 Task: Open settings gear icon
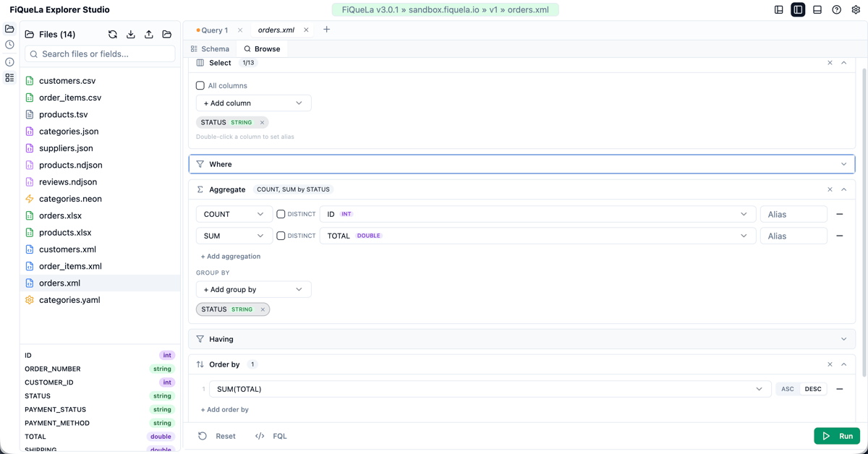pos(856,10)
